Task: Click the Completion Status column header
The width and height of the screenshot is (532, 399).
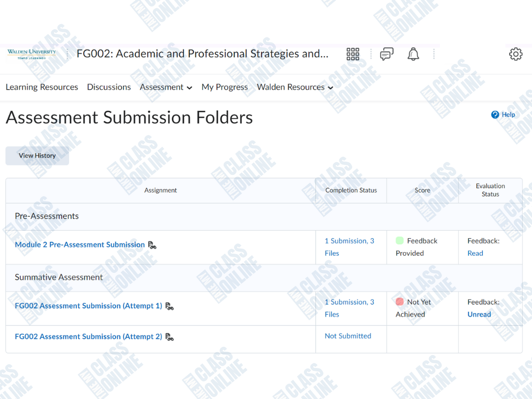Action: pos(351,190)
